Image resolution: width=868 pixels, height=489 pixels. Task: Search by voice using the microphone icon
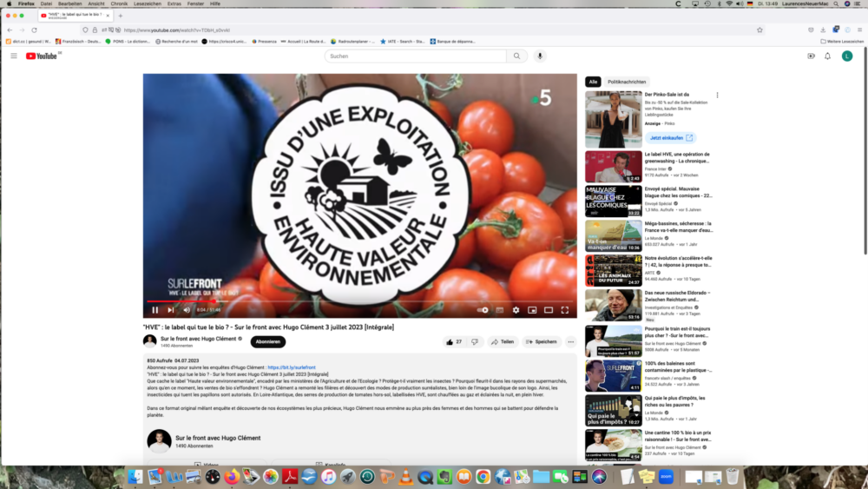(540, 56)
